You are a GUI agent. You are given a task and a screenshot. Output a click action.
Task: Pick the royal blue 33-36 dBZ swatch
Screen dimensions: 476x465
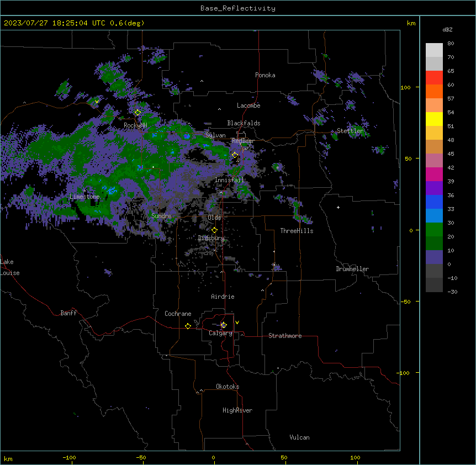tap(434, 202)
